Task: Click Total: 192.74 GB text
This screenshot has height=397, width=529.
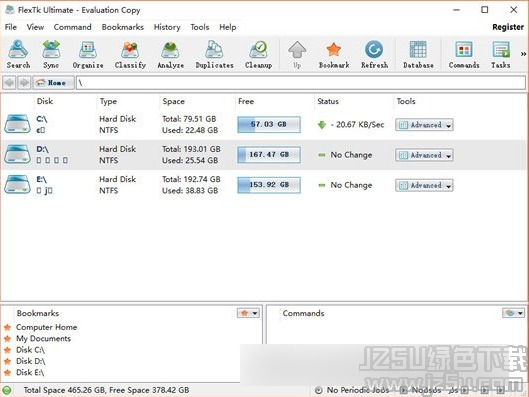Action: [191, 179]
